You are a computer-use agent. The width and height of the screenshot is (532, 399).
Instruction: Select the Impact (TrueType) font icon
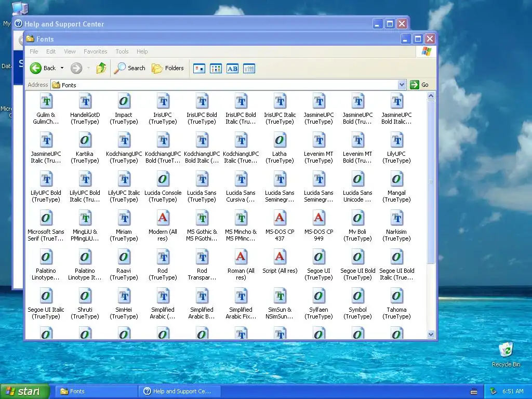click(x=124, y=101)
